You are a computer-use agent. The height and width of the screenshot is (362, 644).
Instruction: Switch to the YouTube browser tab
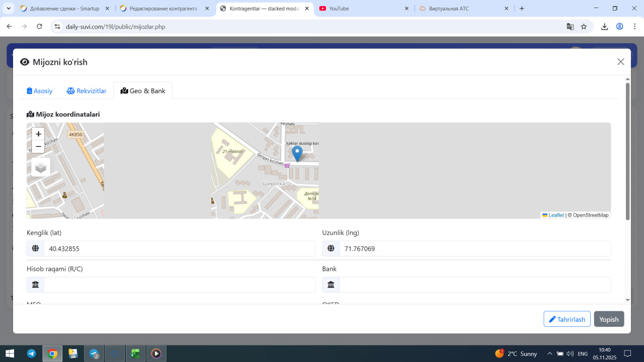[x=363, y=9]
